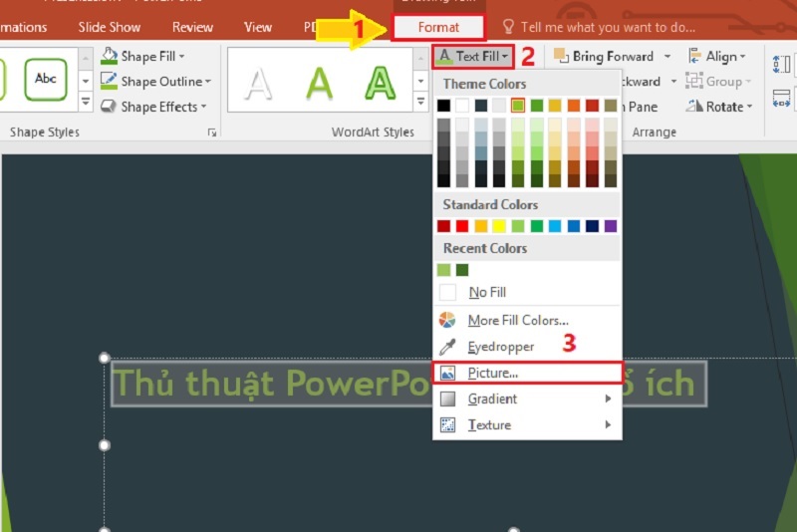Expand the Send Backward dropdown arrow
Viewport: 797px width, 532px height.
(674, 82)
